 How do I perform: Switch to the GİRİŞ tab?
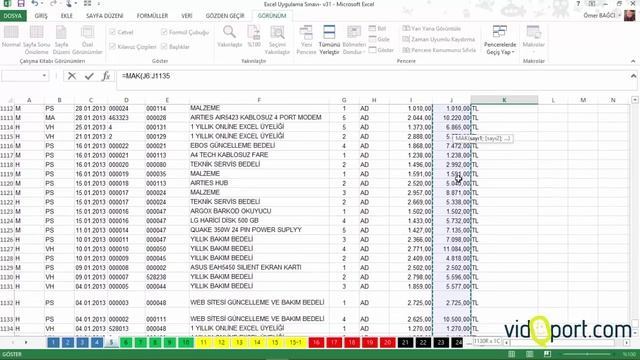pos(41,16)
